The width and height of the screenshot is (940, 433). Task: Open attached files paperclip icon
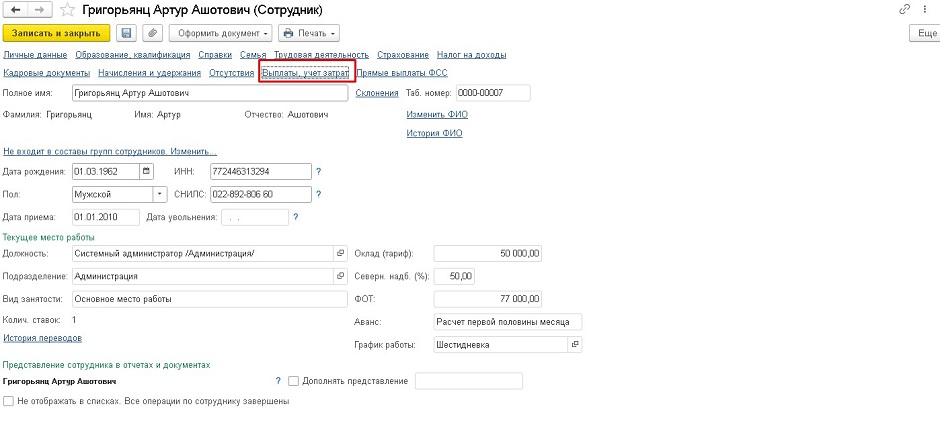[x=152, y=33]
